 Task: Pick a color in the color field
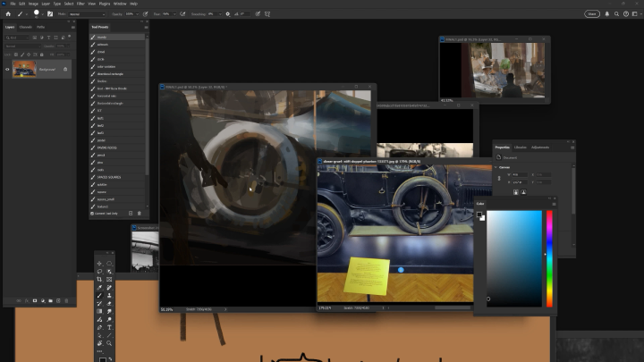point(514,258)
